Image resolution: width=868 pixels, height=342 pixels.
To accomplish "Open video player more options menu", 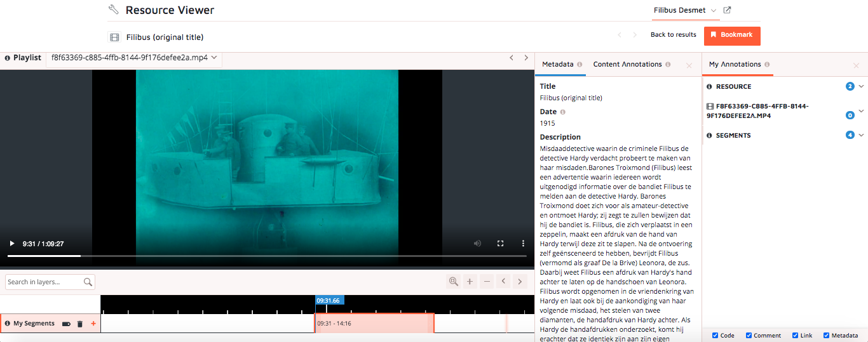I will point(523,244).
